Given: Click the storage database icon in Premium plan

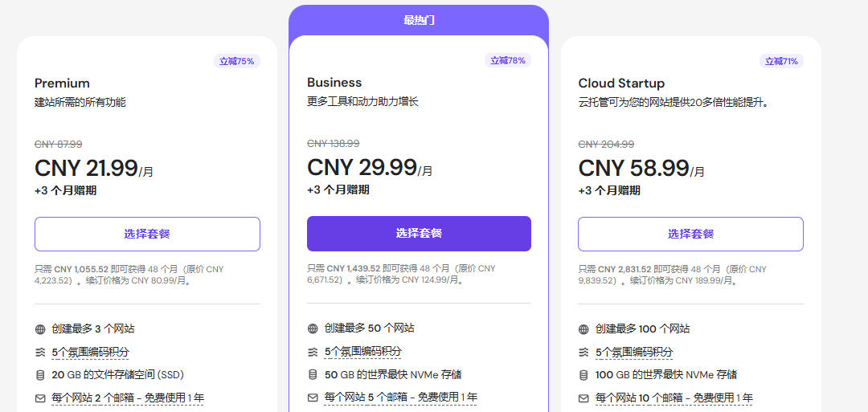Looking at the screenshot, I should (40, 375).
